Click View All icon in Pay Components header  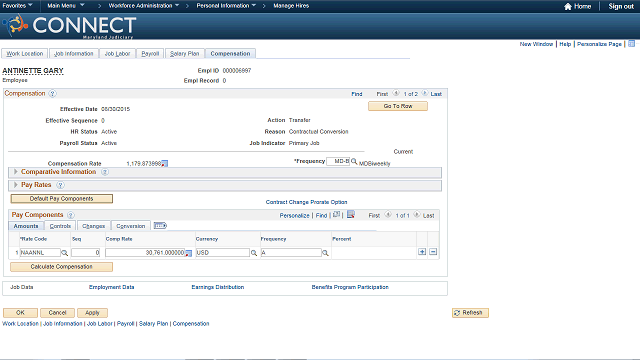[x=336, y=214]
